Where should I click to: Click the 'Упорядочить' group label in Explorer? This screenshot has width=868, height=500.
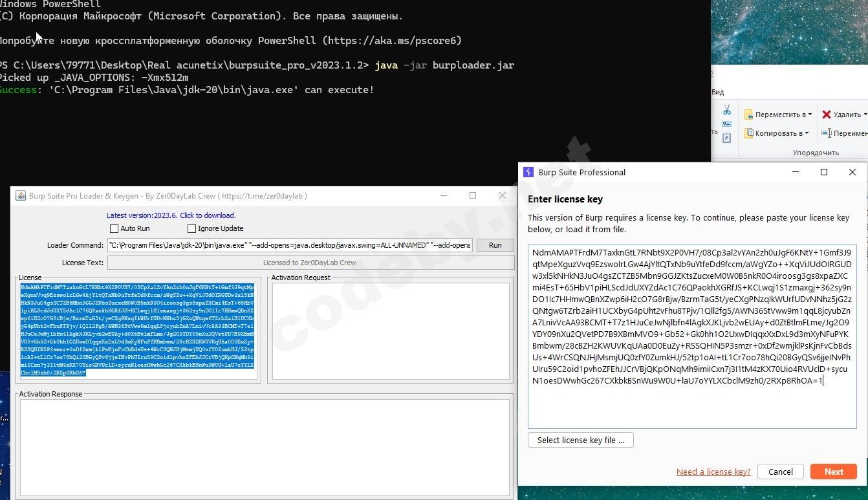816,153
